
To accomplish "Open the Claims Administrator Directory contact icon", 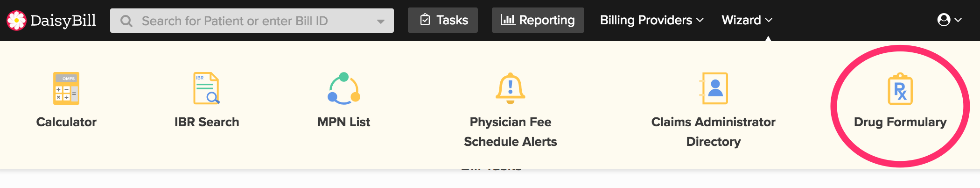I will [x=714, y=88].
